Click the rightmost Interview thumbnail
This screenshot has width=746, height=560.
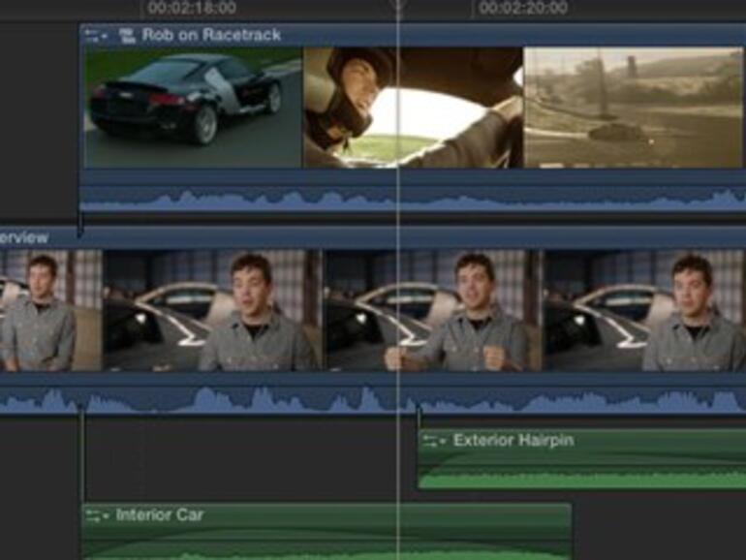[x=644, y=310]
